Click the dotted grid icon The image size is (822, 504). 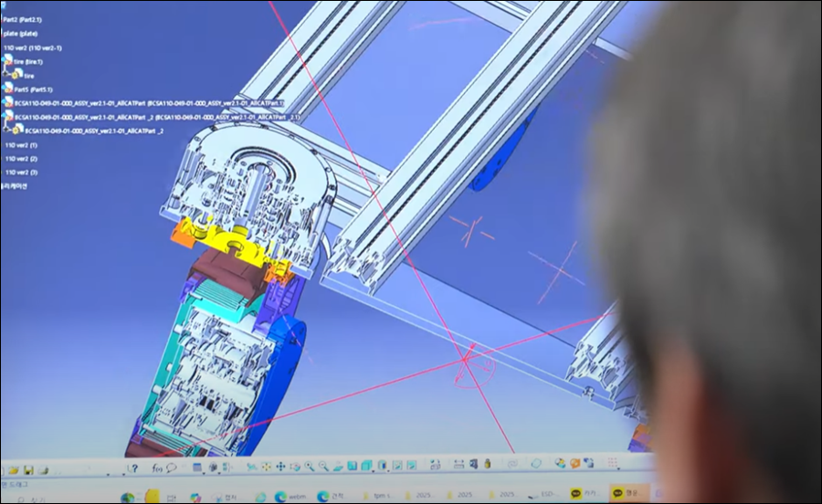[x=612, y=462]
